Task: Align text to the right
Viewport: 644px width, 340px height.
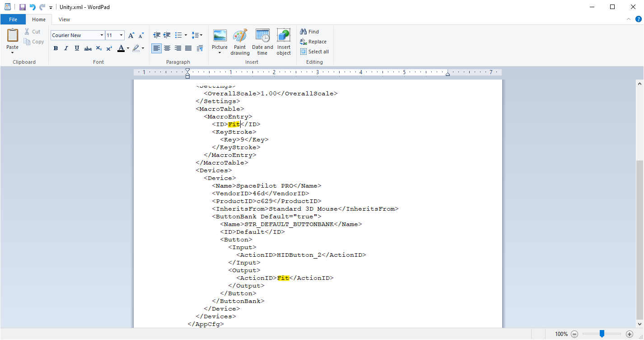Action: (178, 48)
